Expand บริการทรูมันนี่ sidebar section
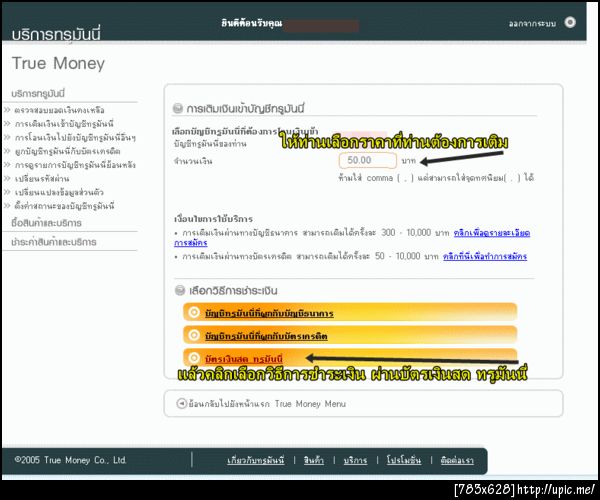The width and height of the screenshot is (600, 500). [x=38, y=93]
